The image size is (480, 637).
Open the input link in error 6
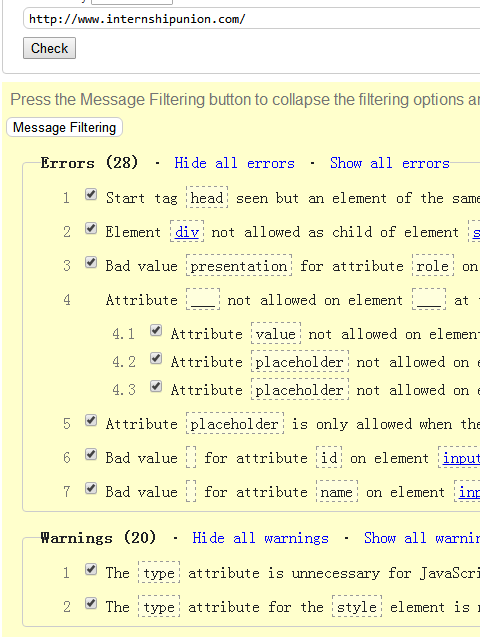click(x=461, y=458)
